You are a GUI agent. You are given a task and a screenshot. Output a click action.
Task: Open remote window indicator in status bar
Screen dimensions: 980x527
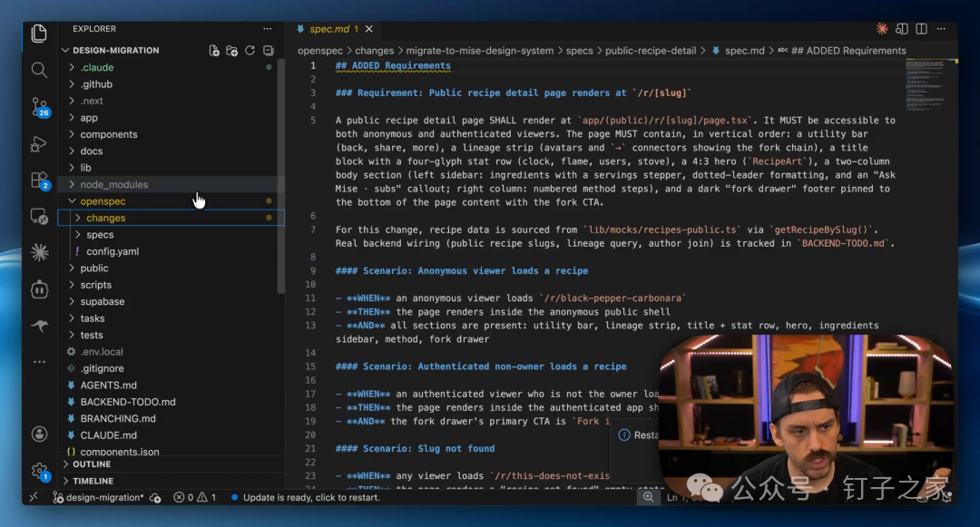(34, 497)
